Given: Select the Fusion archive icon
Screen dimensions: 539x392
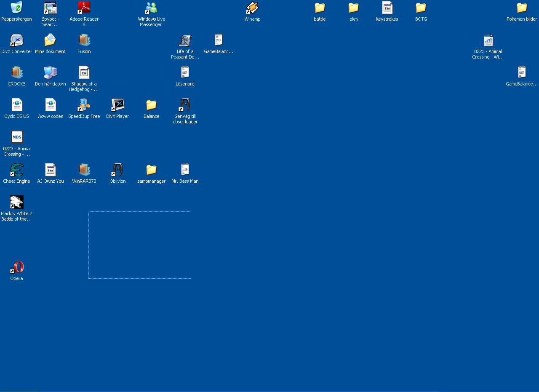Looking at the screenshot, I should pos(84,40).
